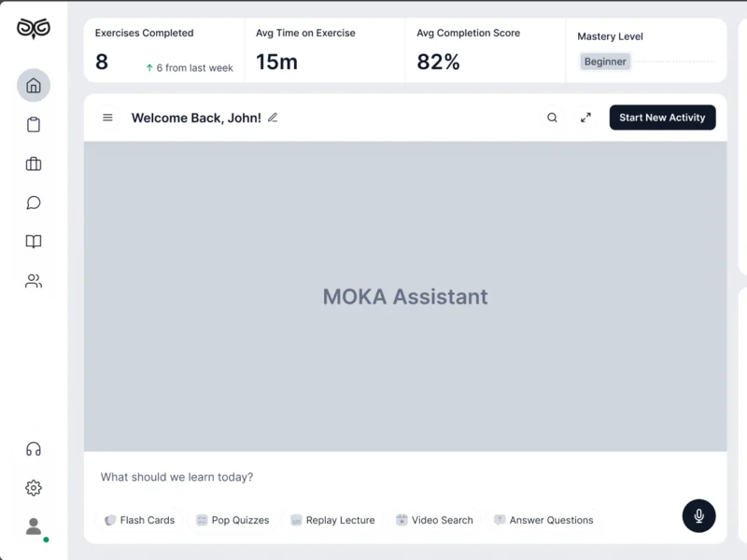
Task: Click the Exercises Completed value 8
Action: tap(102, 62)
